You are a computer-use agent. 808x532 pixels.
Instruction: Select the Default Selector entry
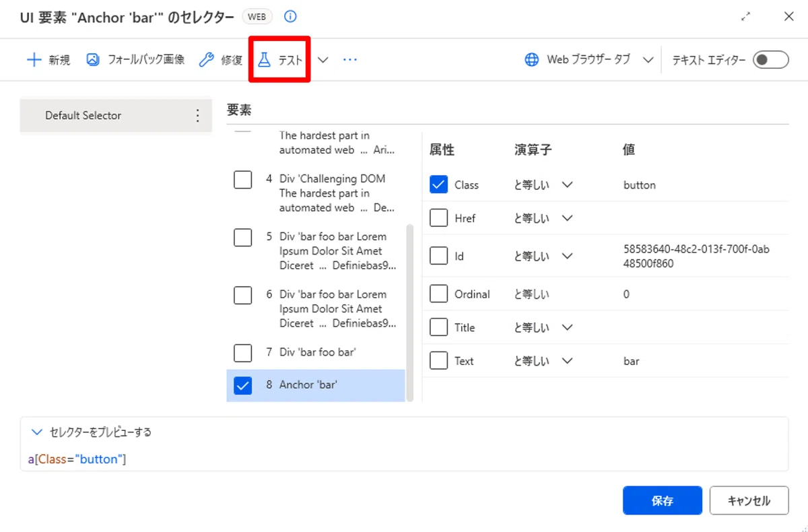(x=116, y=116)
